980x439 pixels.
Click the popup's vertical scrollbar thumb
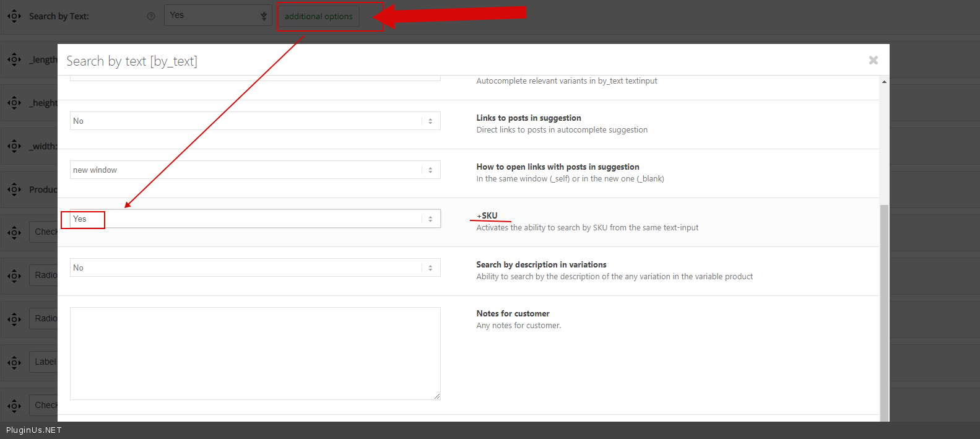tap(884, 310)
